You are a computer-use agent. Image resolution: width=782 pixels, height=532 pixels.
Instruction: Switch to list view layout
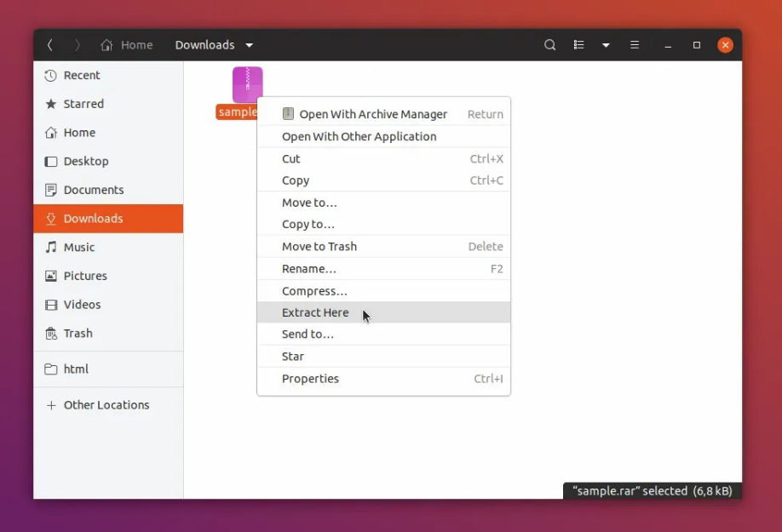click(578, 44)
